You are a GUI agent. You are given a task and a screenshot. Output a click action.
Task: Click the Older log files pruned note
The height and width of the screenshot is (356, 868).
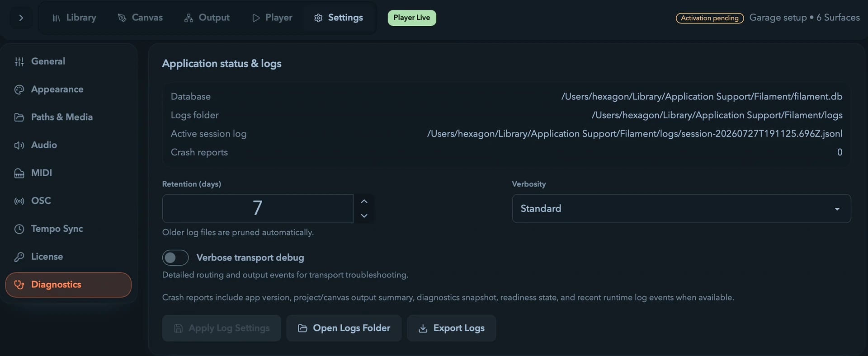coord(238,232)
